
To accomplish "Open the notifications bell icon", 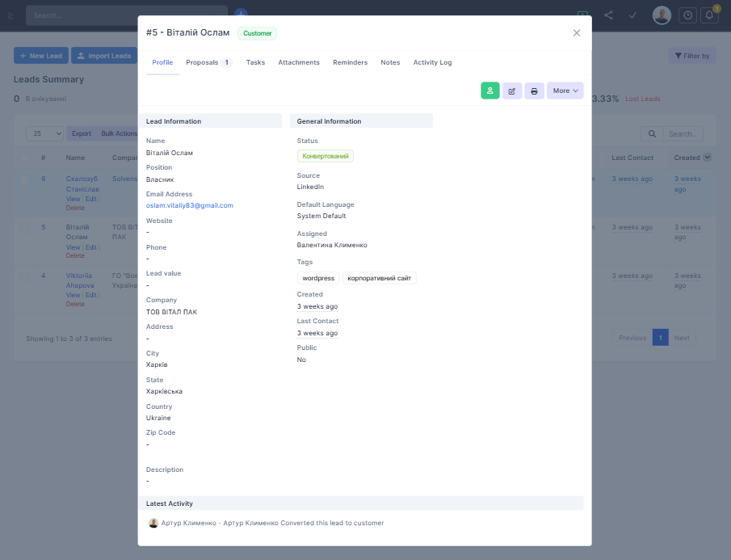I will click(710, 15).
